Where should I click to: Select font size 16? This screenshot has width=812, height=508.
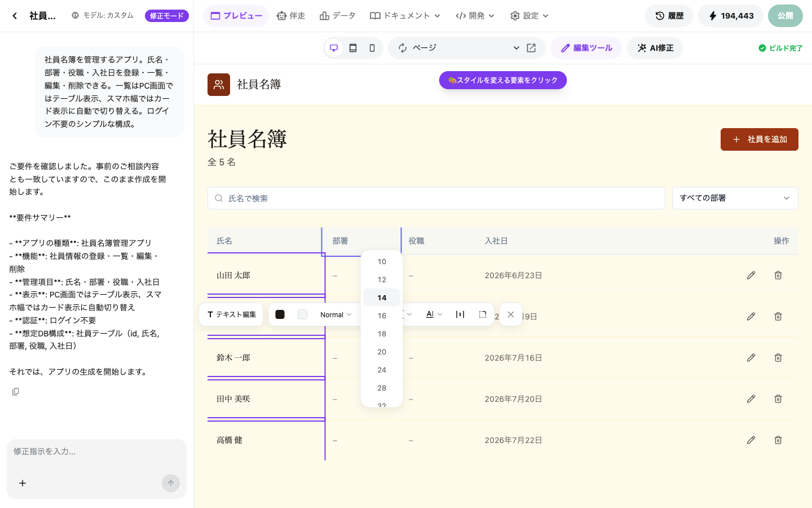382,316
